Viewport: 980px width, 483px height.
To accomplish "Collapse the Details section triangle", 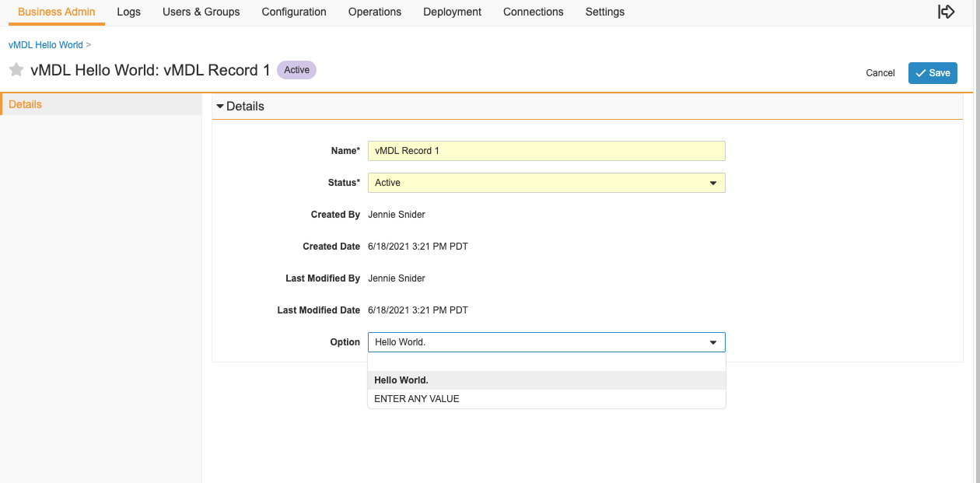I will (220, 107).
